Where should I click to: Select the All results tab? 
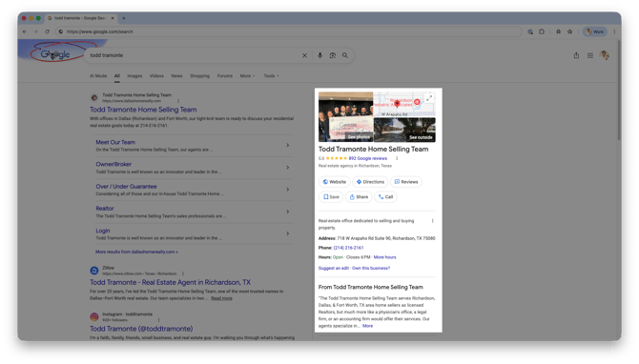(117, 75)
